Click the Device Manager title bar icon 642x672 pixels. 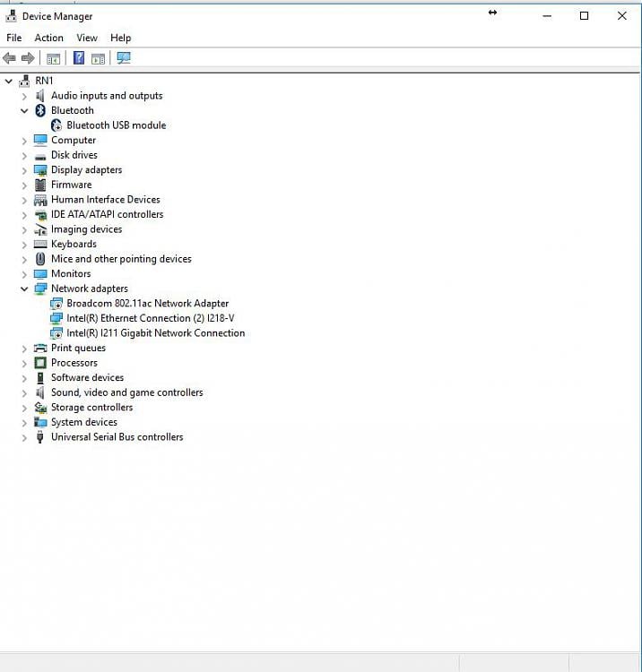pos(11,16)
